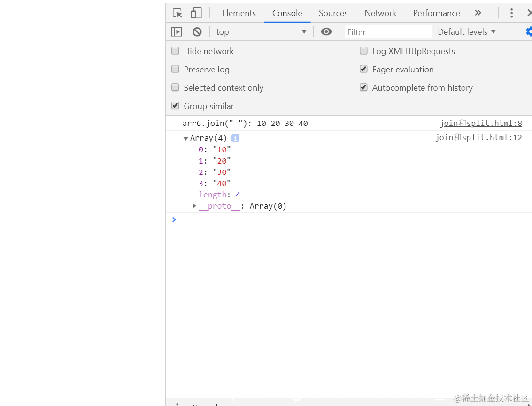
Task: Uncheck the Eager evaluation checkbox
Action: [364, 69]
